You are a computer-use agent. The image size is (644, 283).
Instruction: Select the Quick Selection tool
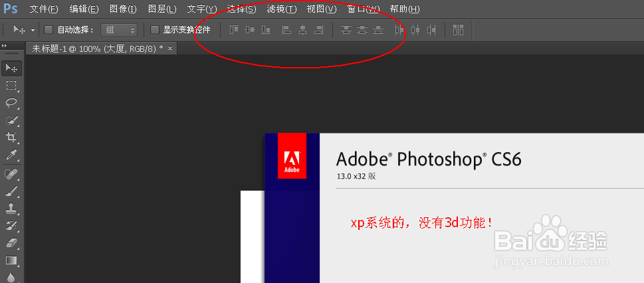[11, 120]
